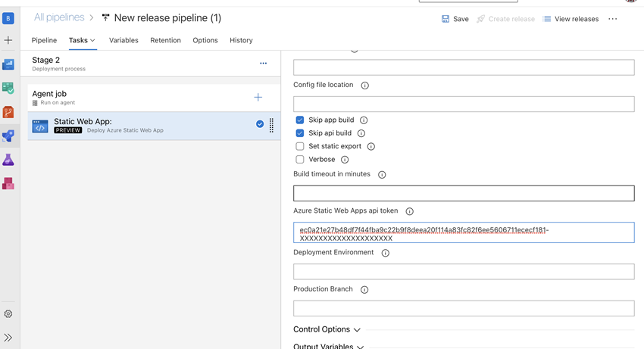Viewport: 644px width, 349px height.
Task: Click the Create release rocket icon
Action: [x=480, y=19]
